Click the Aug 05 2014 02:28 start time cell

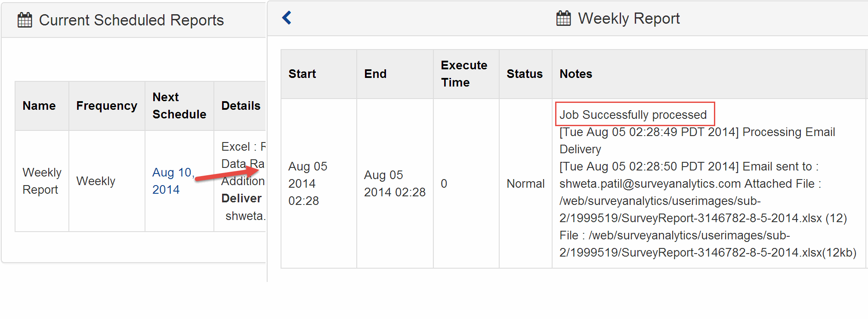[x=319, y=184]
